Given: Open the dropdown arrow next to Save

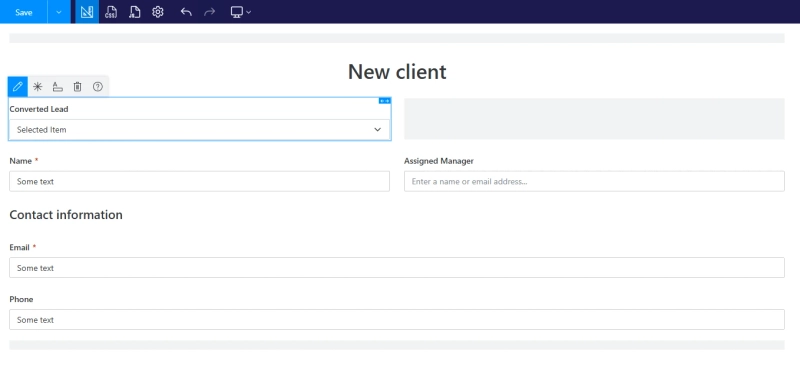Looking at the screenshot, I should 59,12.
